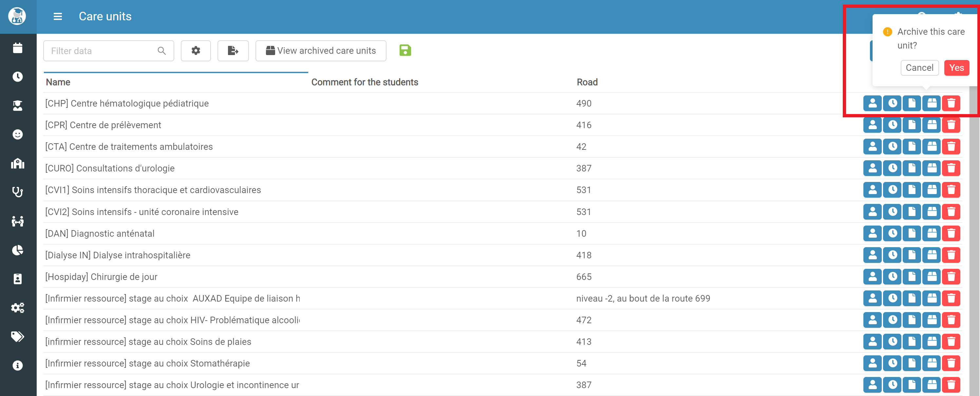Open the calendar section in sidebar

17,48
